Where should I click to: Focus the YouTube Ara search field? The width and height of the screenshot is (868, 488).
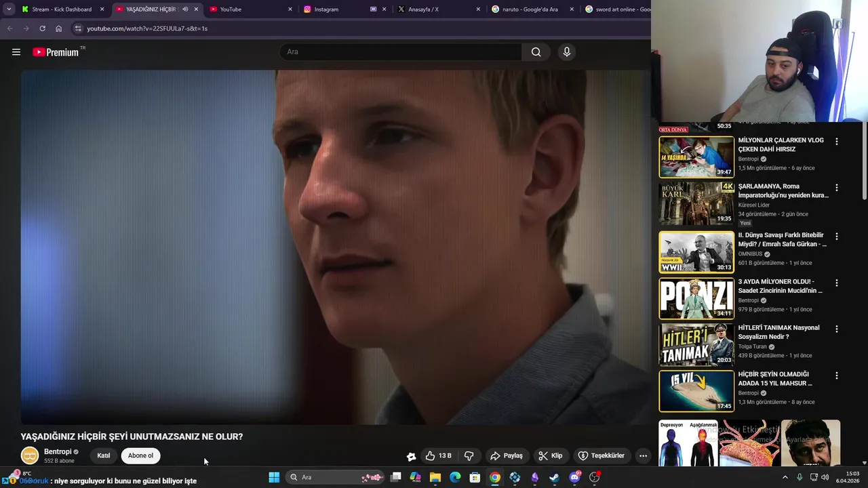coord(400,52)
